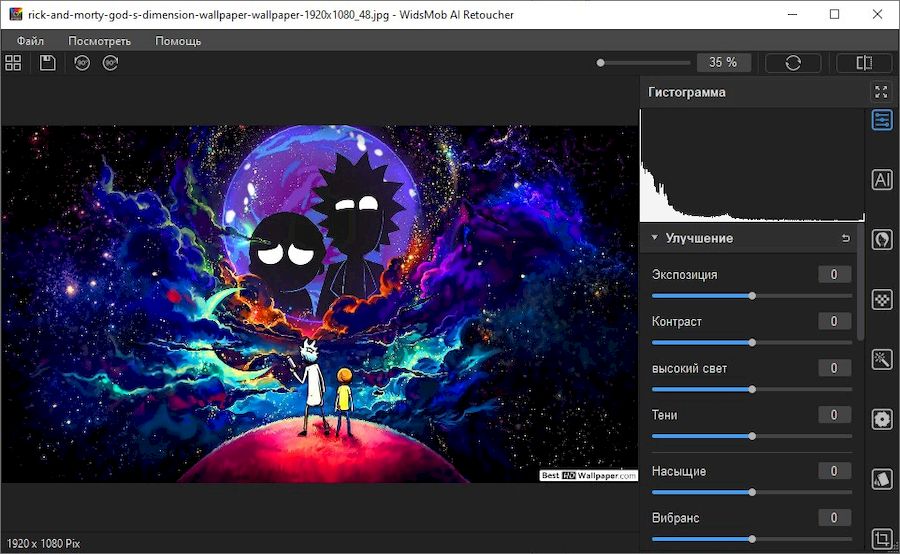
Task: Click the Гистограмма panel title
Action: coord(686,92)
